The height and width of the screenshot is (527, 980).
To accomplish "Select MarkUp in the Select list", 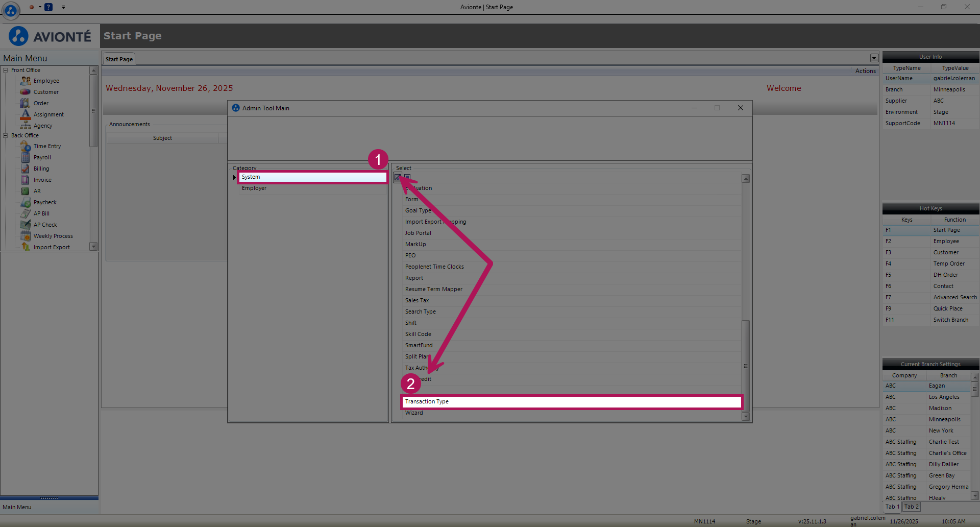I will (x=572, y=244).
